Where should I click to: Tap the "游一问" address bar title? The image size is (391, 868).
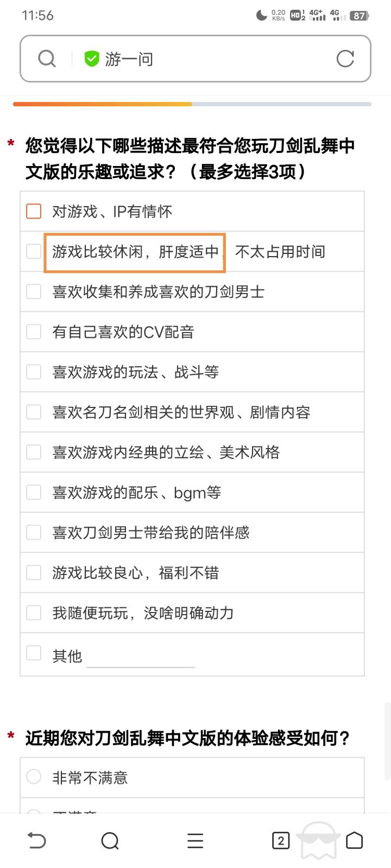[129, 59]
